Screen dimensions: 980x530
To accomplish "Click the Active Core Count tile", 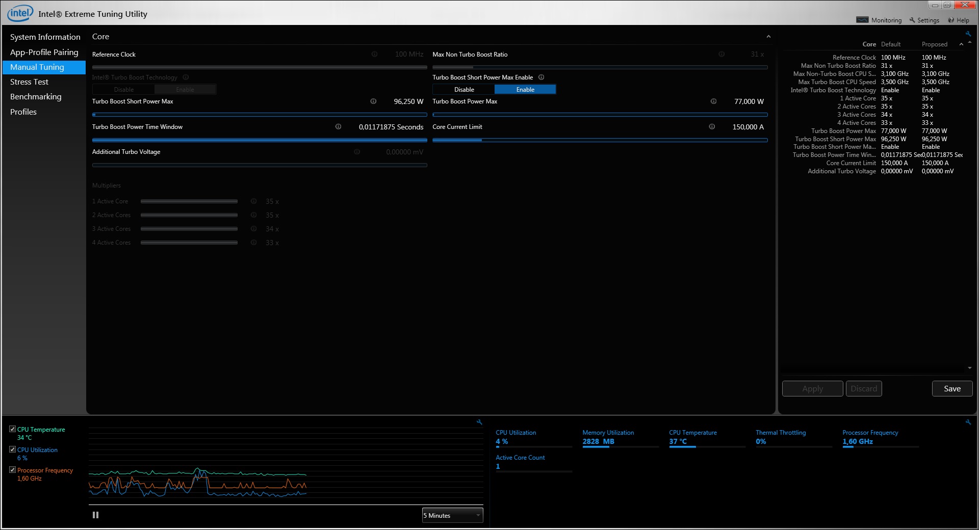I will click(534, 463).
